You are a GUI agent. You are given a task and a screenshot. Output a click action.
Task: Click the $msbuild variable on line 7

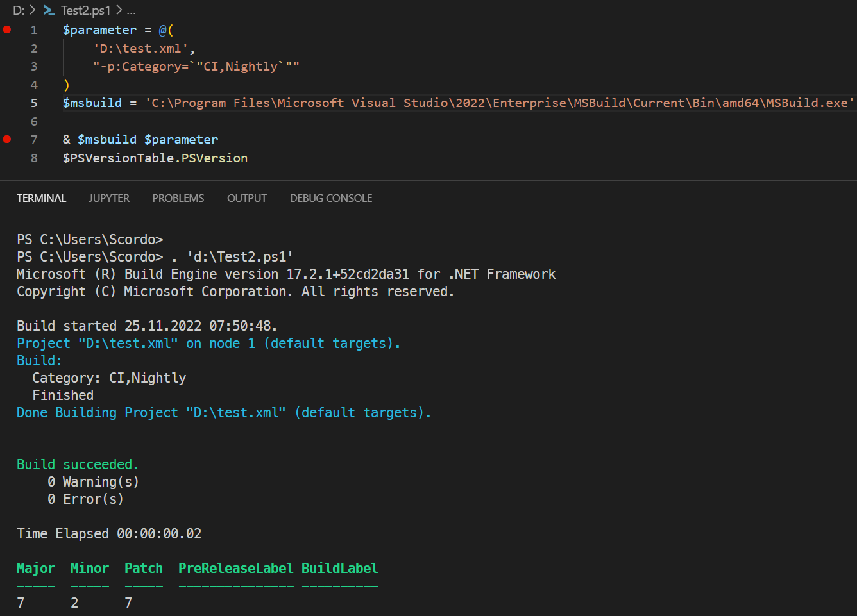[x=108, y=139]
